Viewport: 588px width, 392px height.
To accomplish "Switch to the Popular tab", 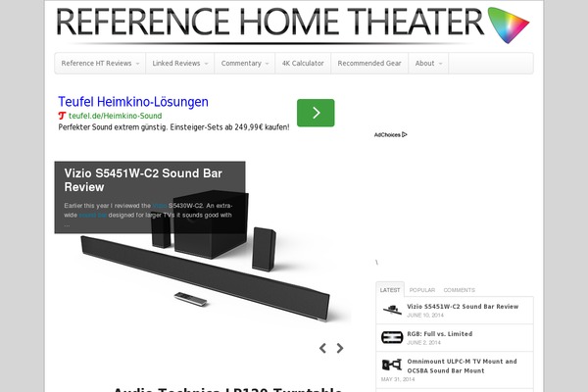I will (422, 290).
